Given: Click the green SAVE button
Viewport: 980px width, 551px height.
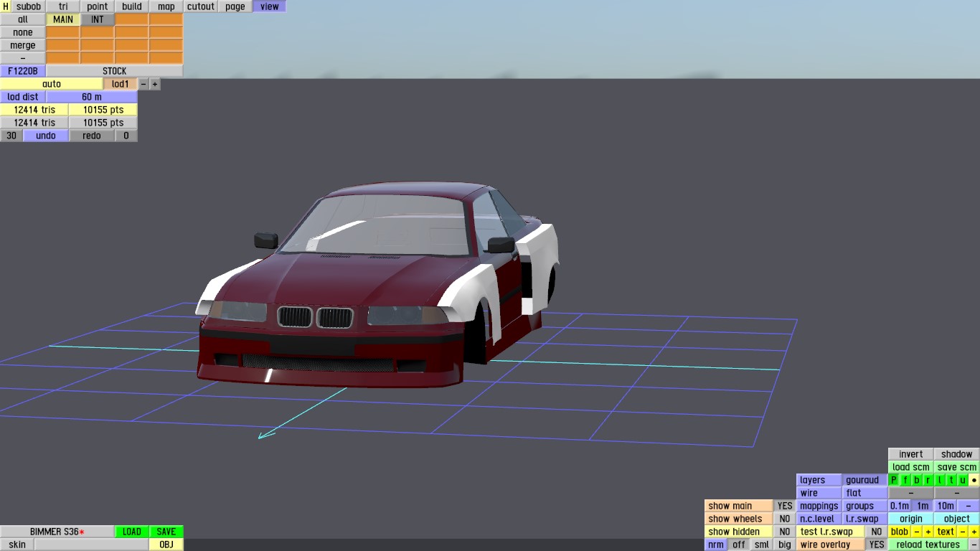Looking at the screenshot, I should pyautogui.click(x=166, y=532).
